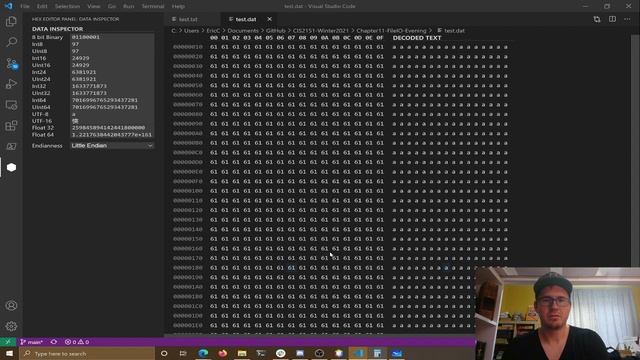
Task: Close the test.dat tab
Action: [269, 19]
